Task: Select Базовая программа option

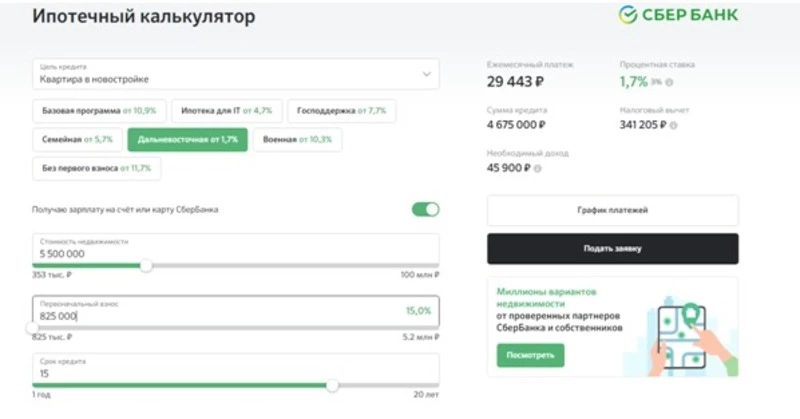Action: (x=99, y=110)
